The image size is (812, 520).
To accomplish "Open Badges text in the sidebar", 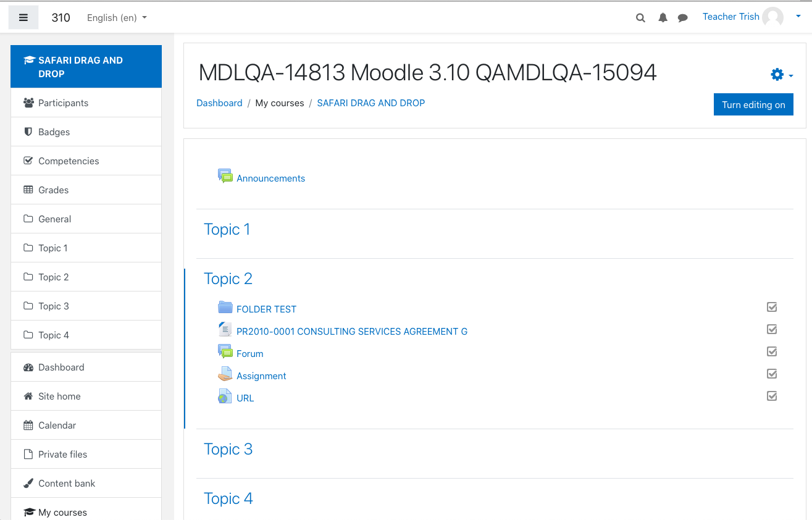I will 54,132.
